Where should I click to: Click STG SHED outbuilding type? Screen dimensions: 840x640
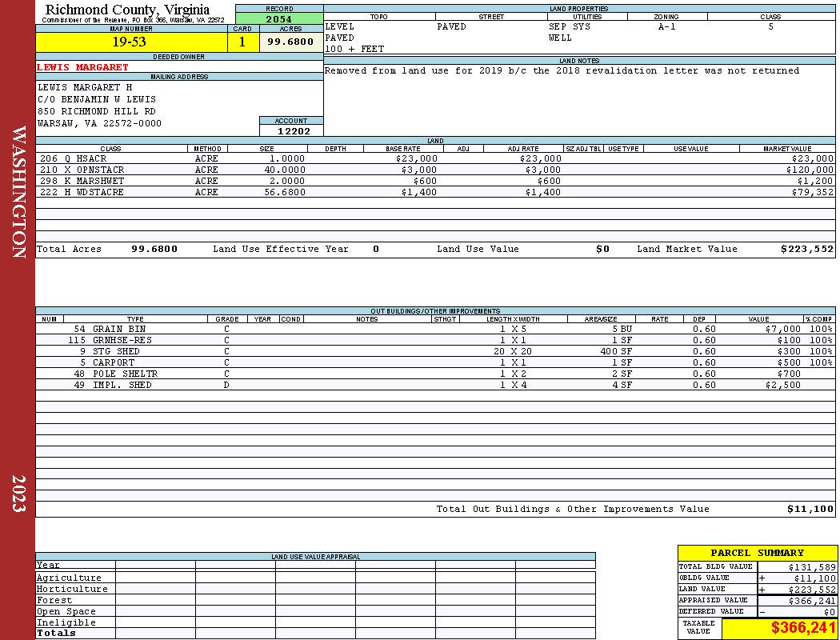tap(116, 351)
